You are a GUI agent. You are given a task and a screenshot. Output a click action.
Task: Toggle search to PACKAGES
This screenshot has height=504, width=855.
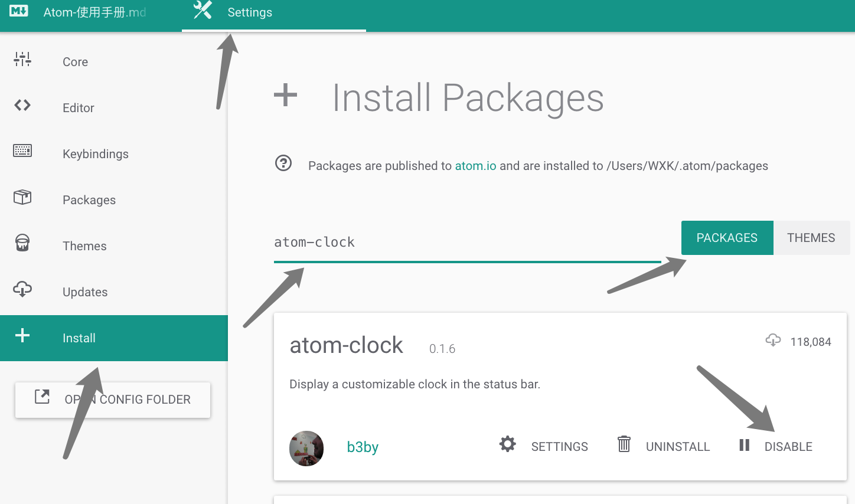click(727, 238)
